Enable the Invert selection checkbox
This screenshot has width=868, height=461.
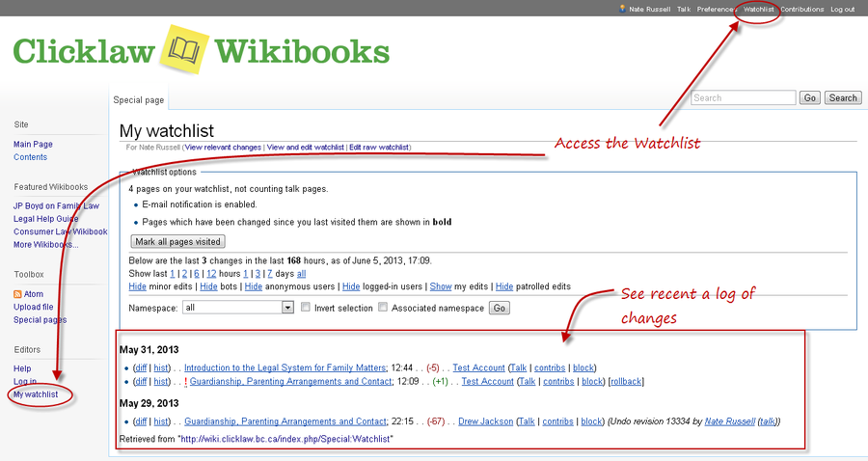click(306, 308)
